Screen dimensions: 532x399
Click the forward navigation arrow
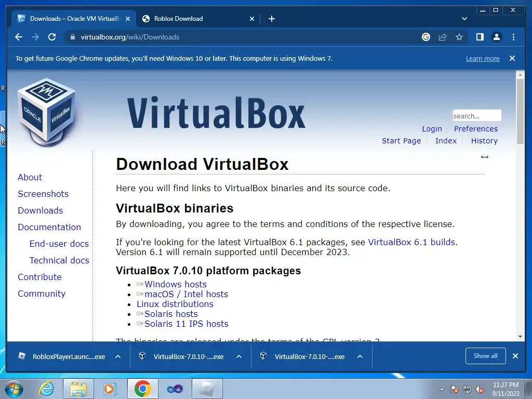pos(35,37)
